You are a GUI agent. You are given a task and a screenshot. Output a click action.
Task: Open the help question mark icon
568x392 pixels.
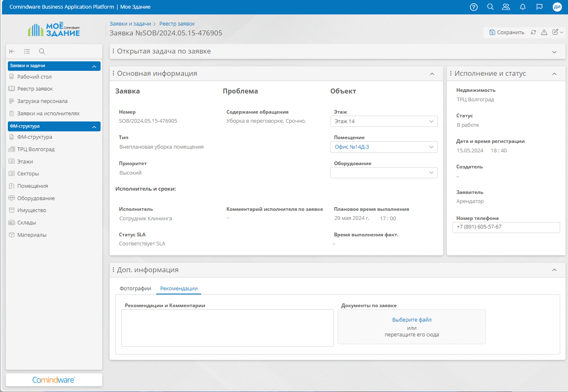[x=474, y=7]
